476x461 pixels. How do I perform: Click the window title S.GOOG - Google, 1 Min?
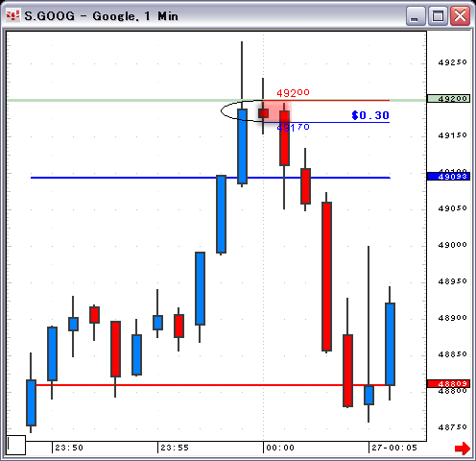(101, 16)
